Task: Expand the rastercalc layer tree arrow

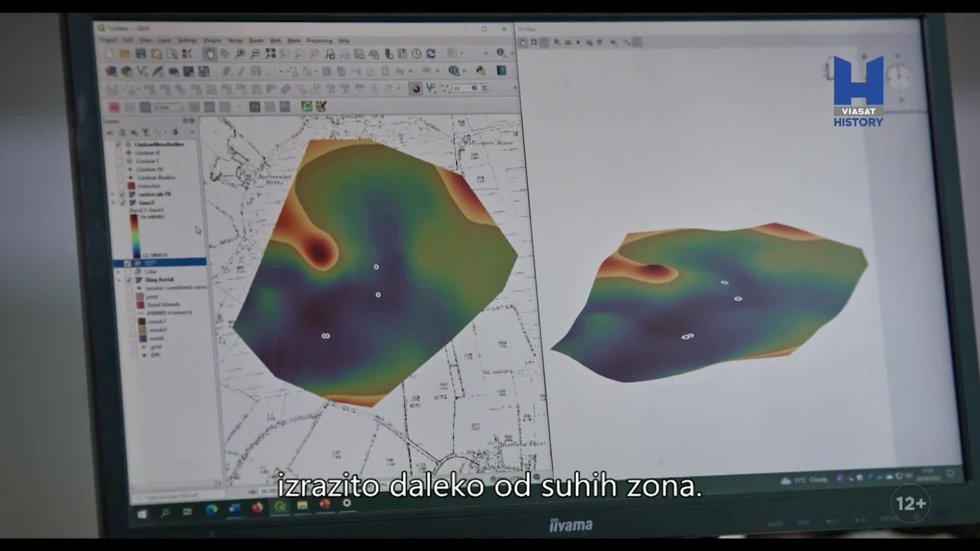Action: point(113,194)
